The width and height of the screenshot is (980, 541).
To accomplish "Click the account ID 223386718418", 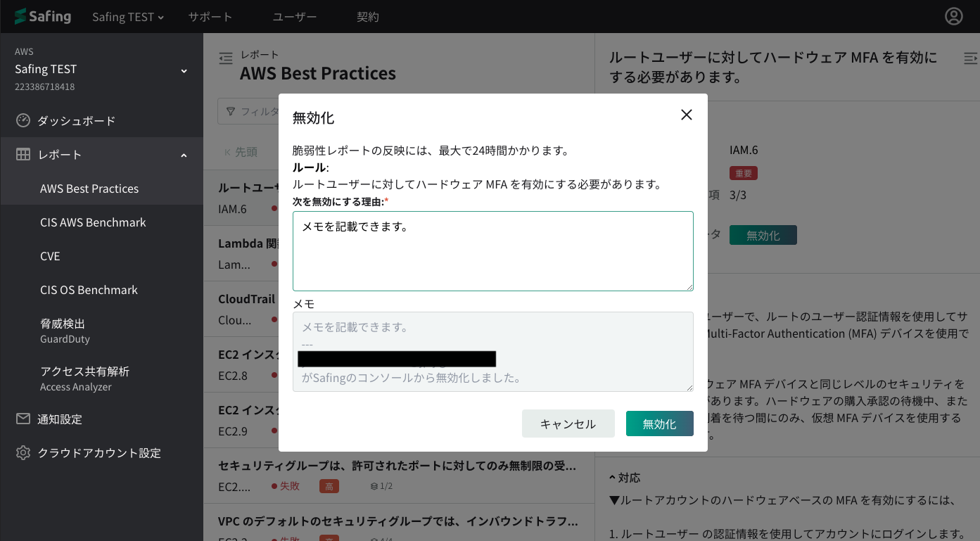I will 45,87.
